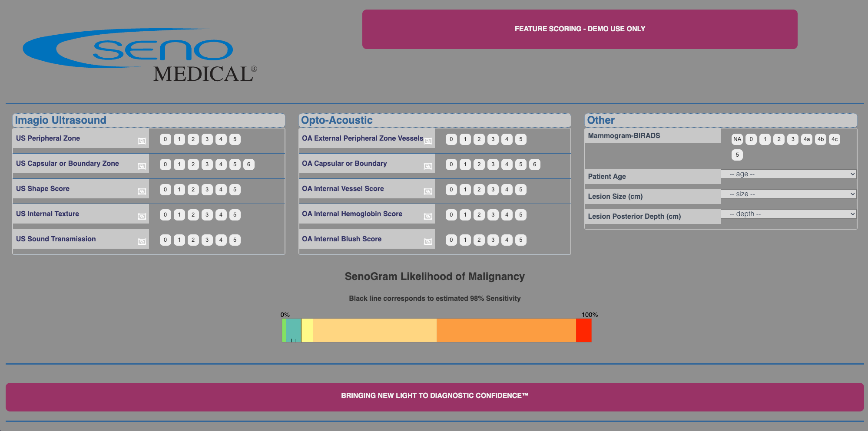The height and width of the screenshot is (431, 868).
Task: Click image icon for US Capsular or Boundary Zone
Action: 142,166
